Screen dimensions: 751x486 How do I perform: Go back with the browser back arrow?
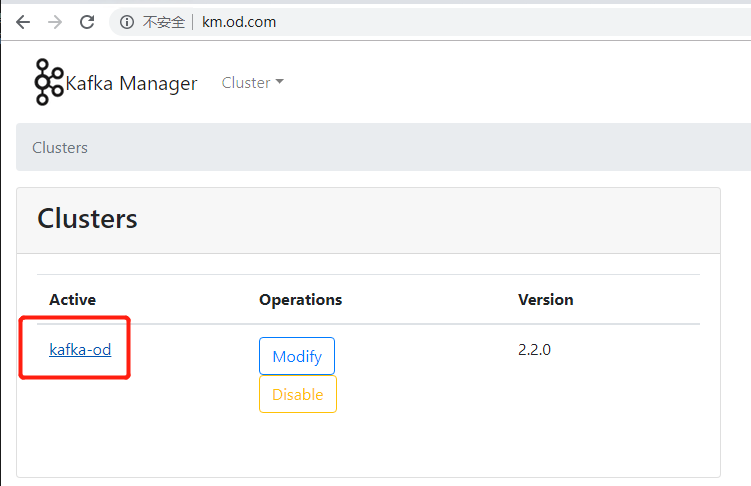[23, 22]
